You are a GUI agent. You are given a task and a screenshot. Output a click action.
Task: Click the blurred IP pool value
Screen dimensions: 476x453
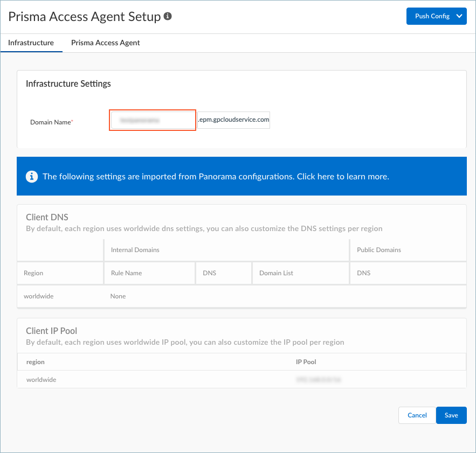pos(319,380)
